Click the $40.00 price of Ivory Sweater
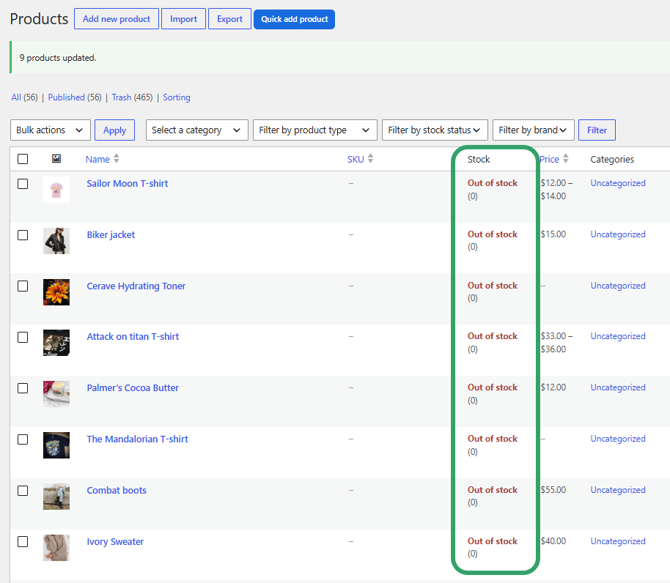Screen dimensions: 670x583 click(x=553, y=541)
